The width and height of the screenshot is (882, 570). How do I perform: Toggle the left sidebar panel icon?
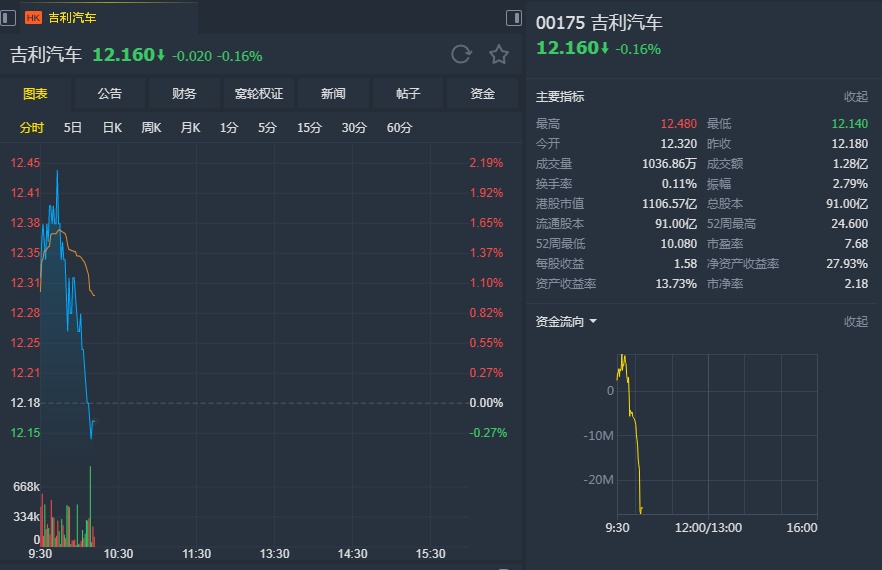coord(10,17)
